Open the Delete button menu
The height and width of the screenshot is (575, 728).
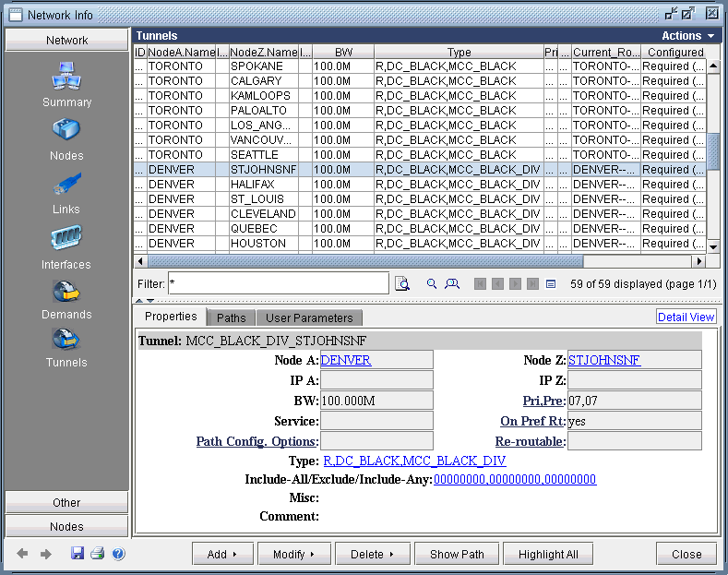372,554
